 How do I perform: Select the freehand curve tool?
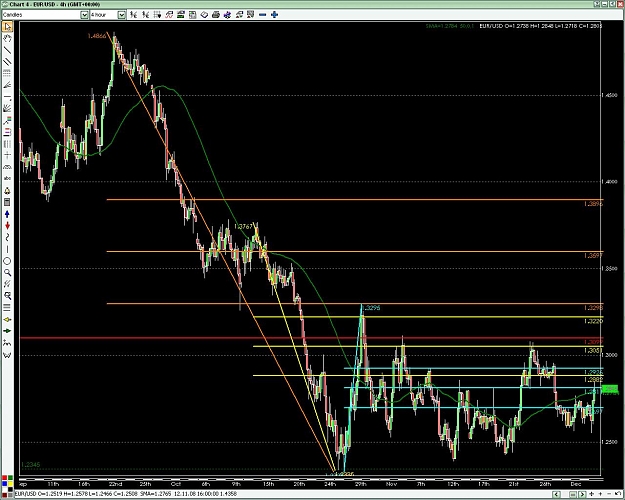point(7,237)
